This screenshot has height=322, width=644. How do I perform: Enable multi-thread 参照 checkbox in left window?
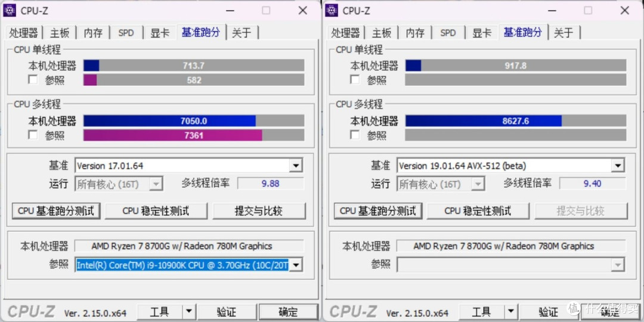(33, 135)
